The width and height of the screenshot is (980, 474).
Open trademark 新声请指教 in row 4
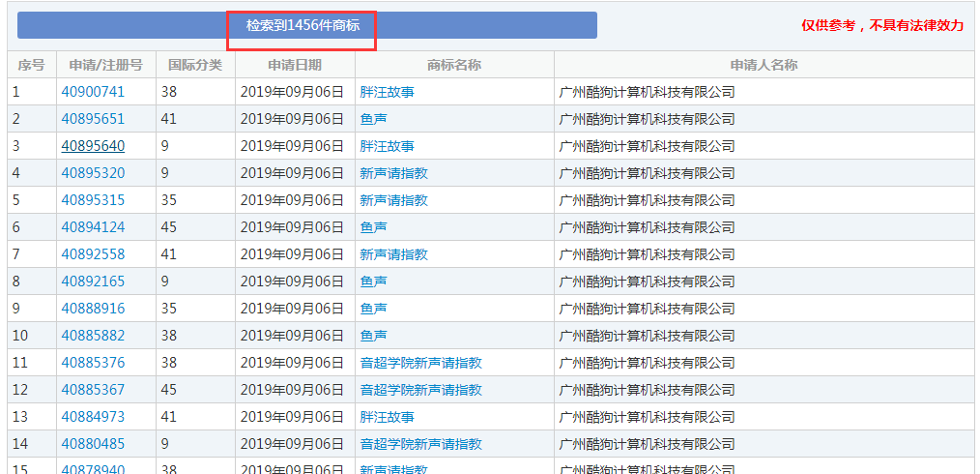coord(393,173)
